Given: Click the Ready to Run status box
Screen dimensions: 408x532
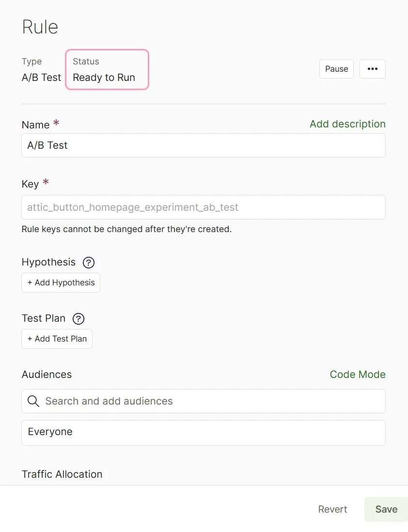Looking at the screenshot, I should point(107,70).
